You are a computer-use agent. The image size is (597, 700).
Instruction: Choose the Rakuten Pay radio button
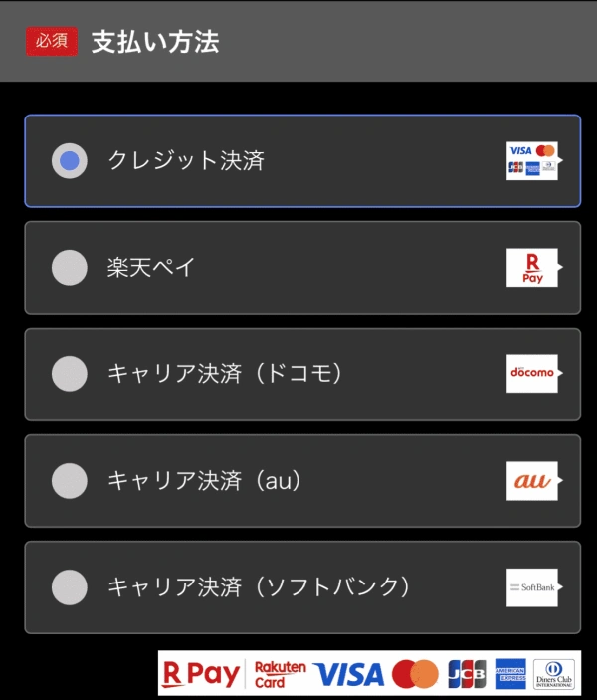[69, 268]
